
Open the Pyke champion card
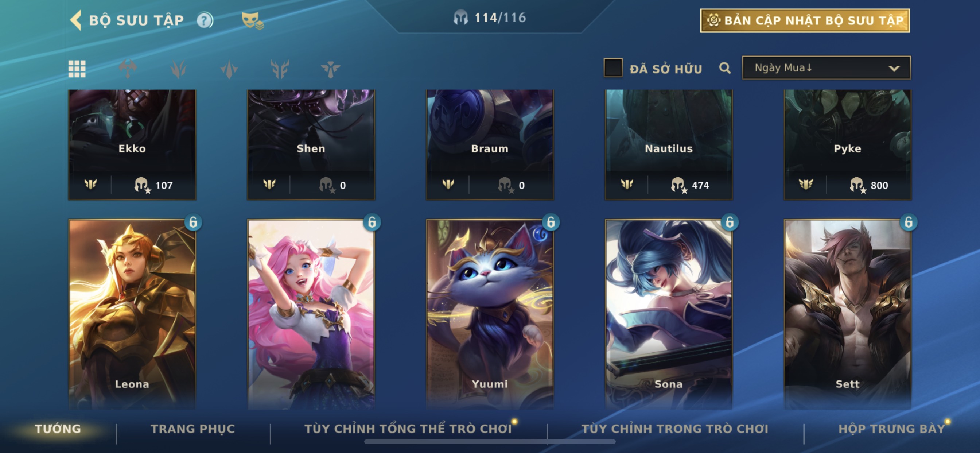coord(848,145)
